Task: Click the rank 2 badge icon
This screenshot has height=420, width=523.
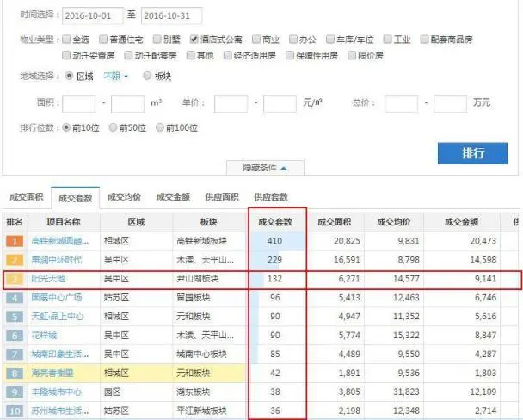Action: 15,260
